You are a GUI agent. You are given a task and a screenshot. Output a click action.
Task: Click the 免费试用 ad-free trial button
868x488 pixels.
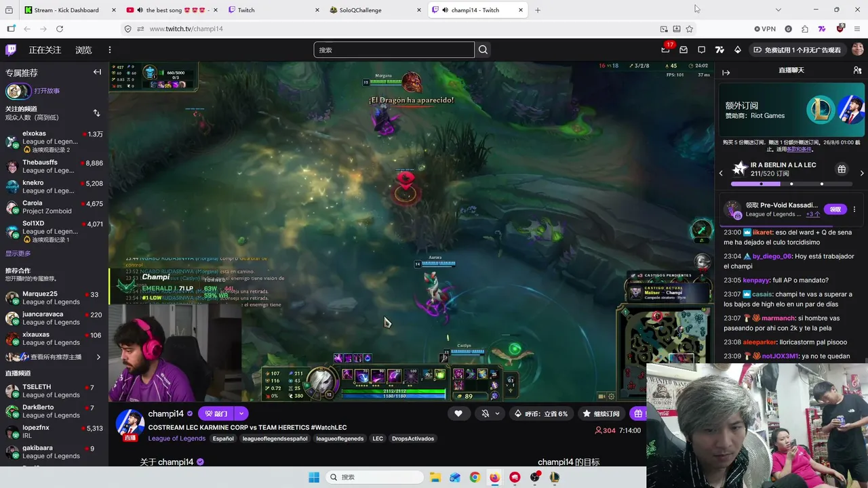pyautogui.click(x=796, y=49)
